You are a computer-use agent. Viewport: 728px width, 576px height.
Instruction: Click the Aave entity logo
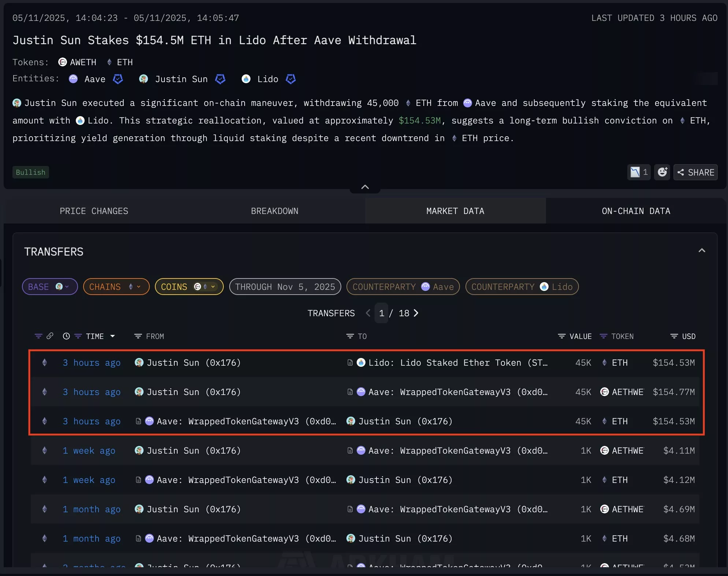pos(73,79)
